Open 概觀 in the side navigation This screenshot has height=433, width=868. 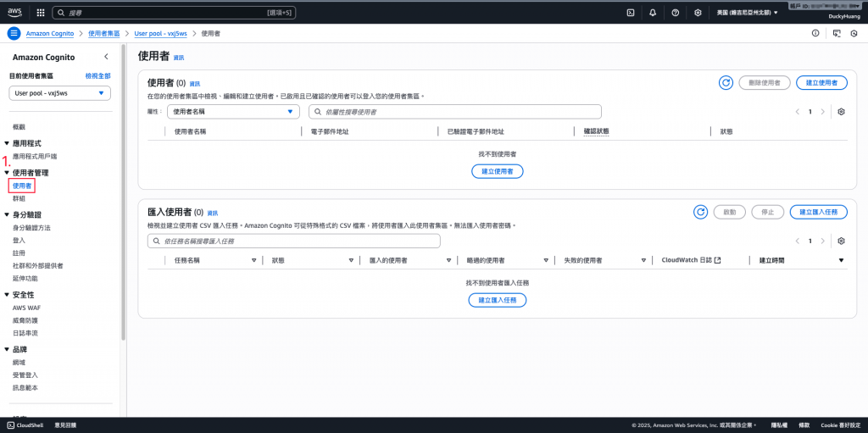click(x=19, y=127)
